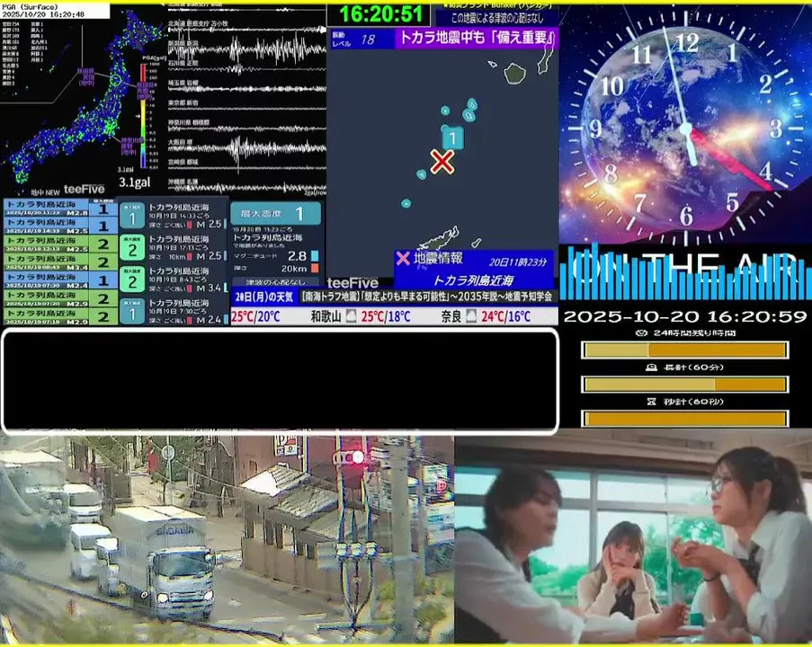Select the list row dated 2025/10/19 08:43 M3.4
This screenshot has width=812, height=647.
point(60,261)
